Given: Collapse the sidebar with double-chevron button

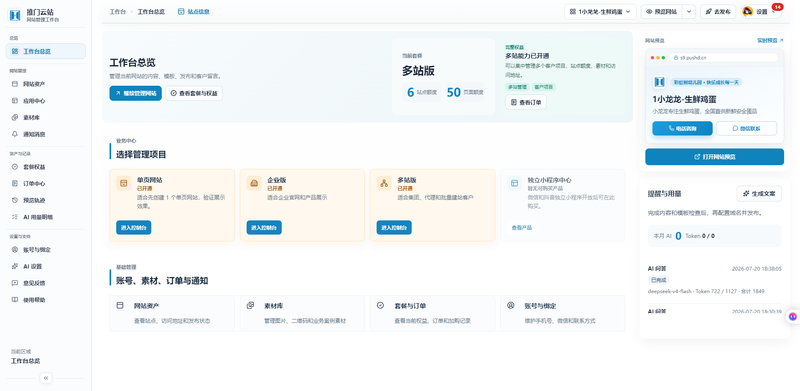Looking at the screenshot, I should point(46,378).
